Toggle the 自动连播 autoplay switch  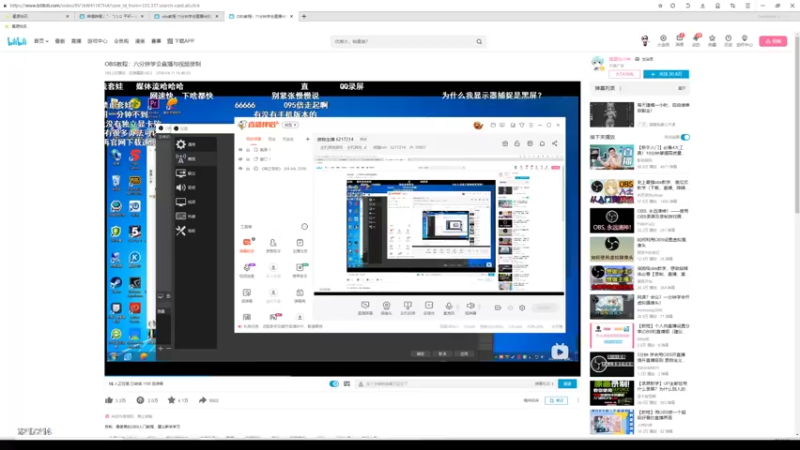pos(685,137)
